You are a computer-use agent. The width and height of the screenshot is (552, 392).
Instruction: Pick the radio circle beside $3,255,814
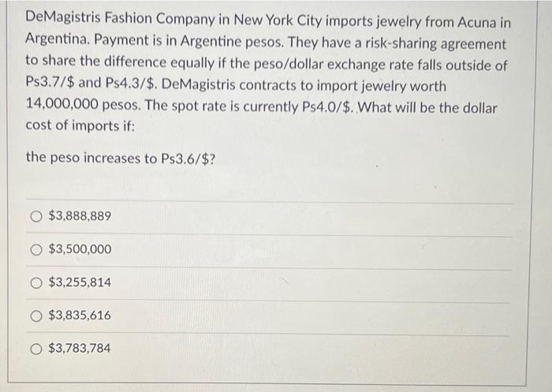pos(36,282)
